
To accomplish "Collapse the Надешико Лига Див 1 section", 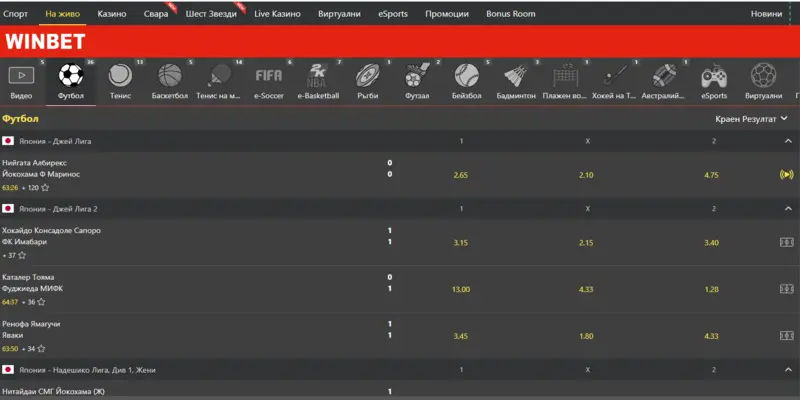I will (x=788, y=370).
